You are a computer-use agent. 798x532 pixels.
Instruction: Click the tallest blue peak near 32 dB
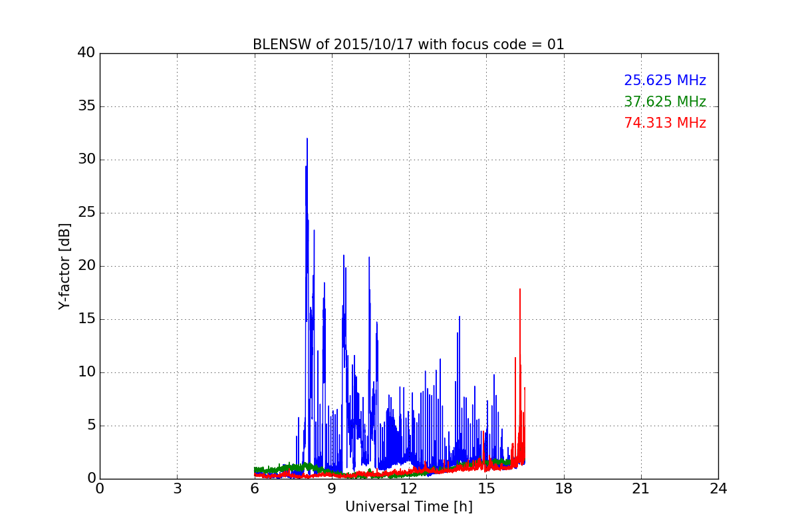click(307, 139)
